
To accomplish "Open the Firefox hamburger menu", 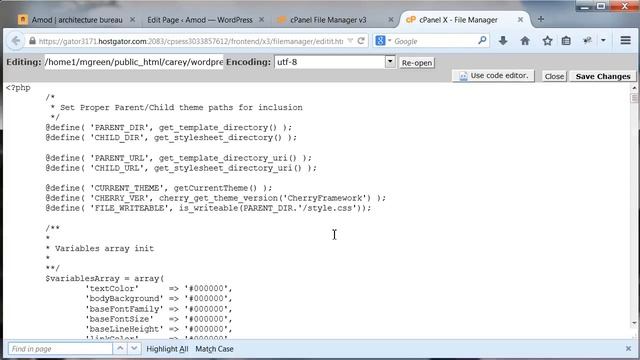I will coord(625,40).
